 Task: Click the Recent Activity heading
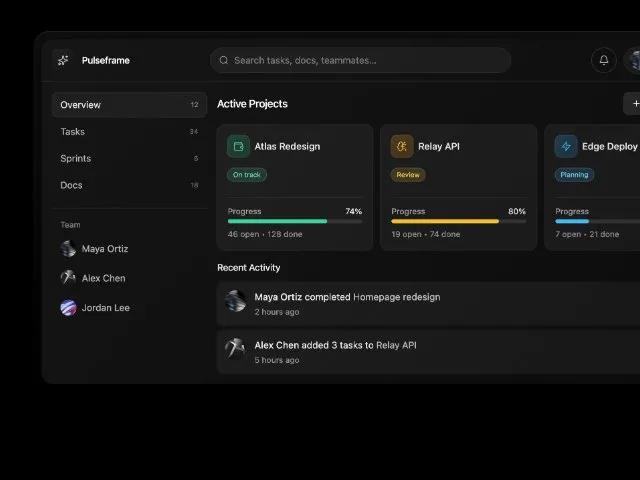coord(249,268)
